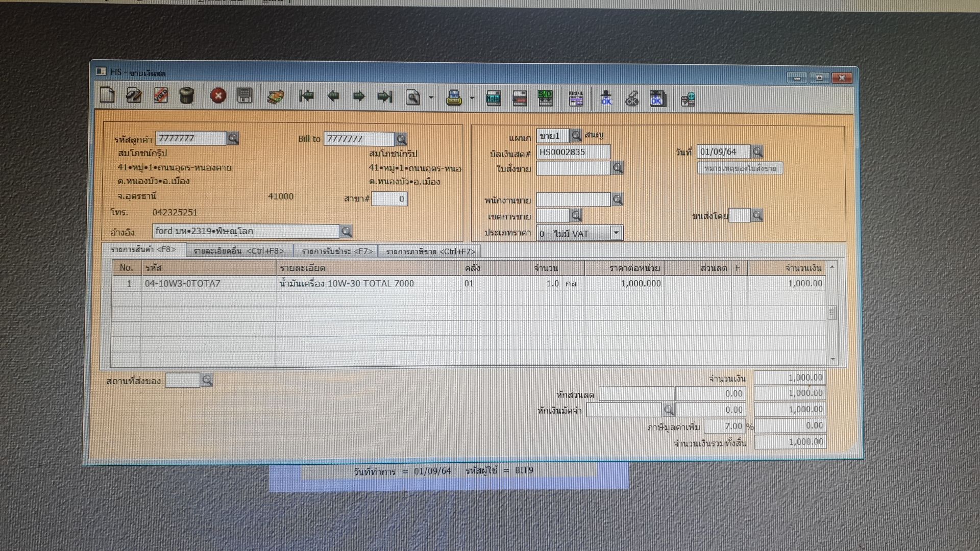Image resolution: width=980 pixels, height=551 pixels.
Task: Click warehouse cell 01
Action: click(478, 283)
